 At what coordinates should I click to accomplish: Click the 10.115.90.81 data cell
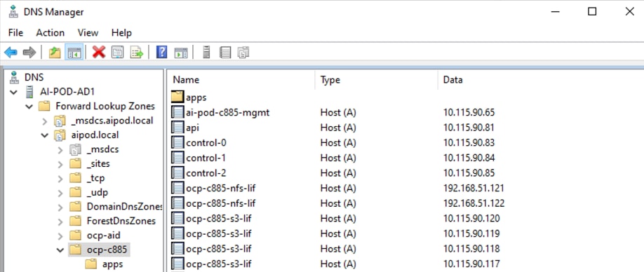pos(469,128)
